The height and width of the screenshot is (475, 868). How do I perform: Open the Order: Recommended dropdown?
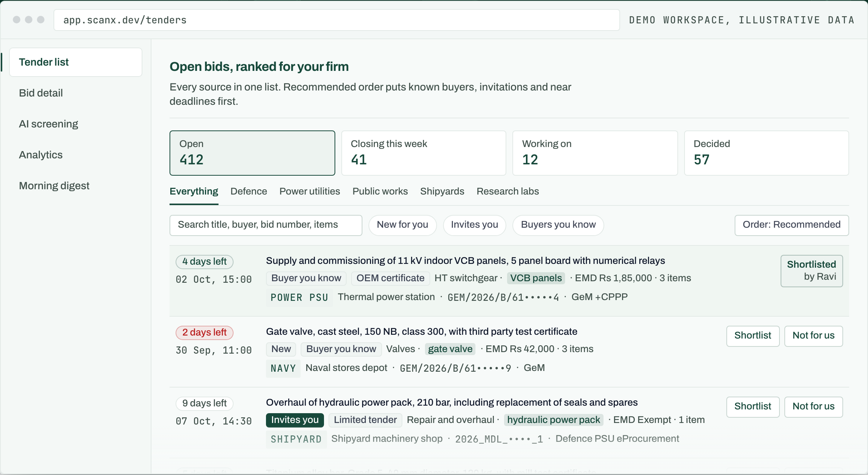coord(792,225)
